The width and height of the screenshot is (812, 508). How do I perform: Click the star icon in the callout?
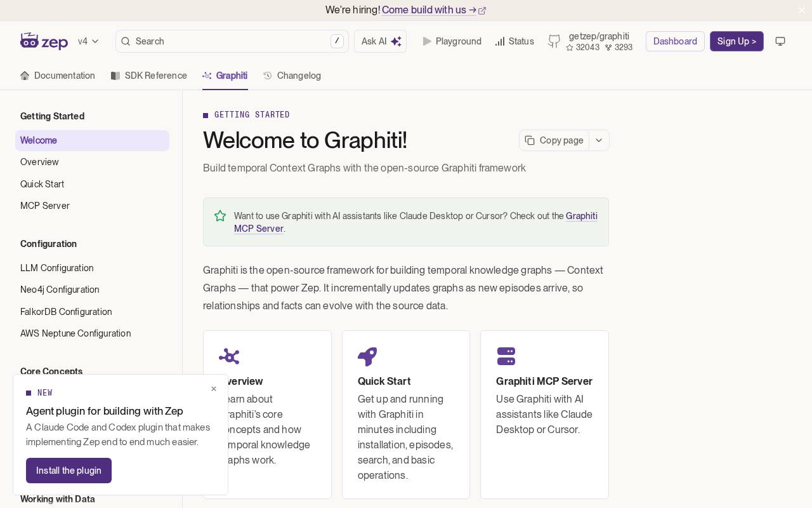pyautogui.click(x=220, y=216)
